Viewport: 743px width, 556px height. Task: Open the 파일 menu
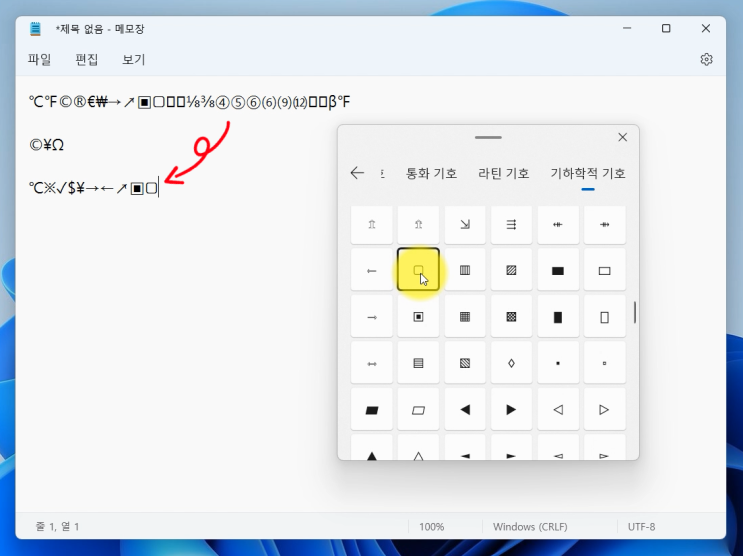[39, 59]
